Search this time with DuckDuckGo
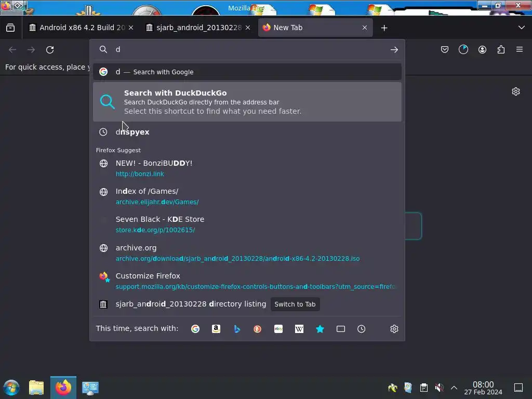Screen dimensions: 532x399 tap(258, 329)
